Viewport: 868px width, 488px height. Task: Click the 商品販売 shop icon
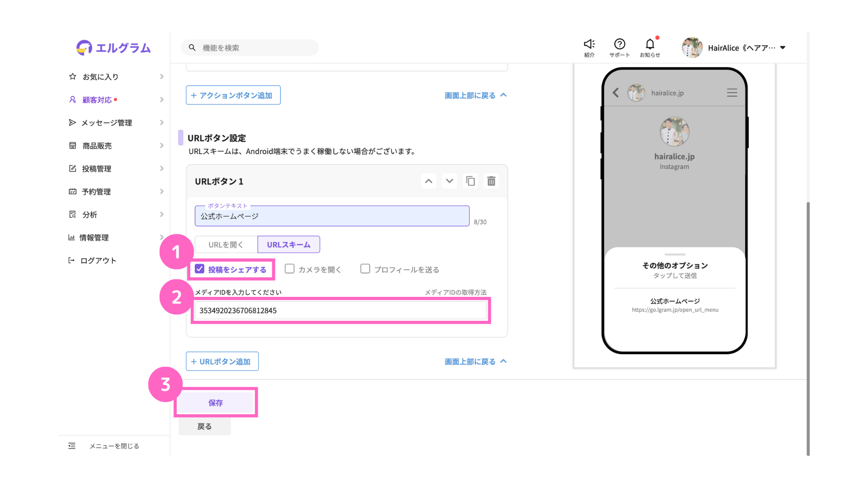[x=72, y=145]
